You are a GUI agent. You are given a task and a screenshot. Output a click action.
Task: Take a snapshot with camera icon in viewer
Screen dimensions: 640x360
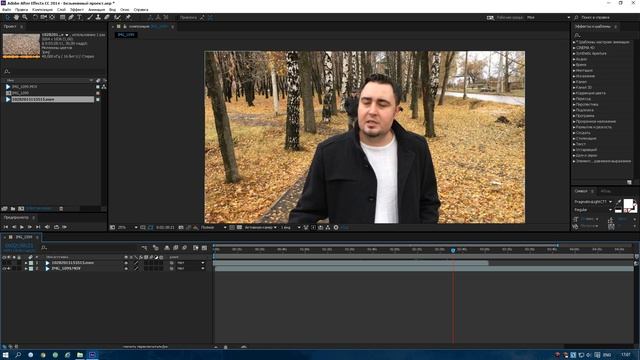pos(181,227)
